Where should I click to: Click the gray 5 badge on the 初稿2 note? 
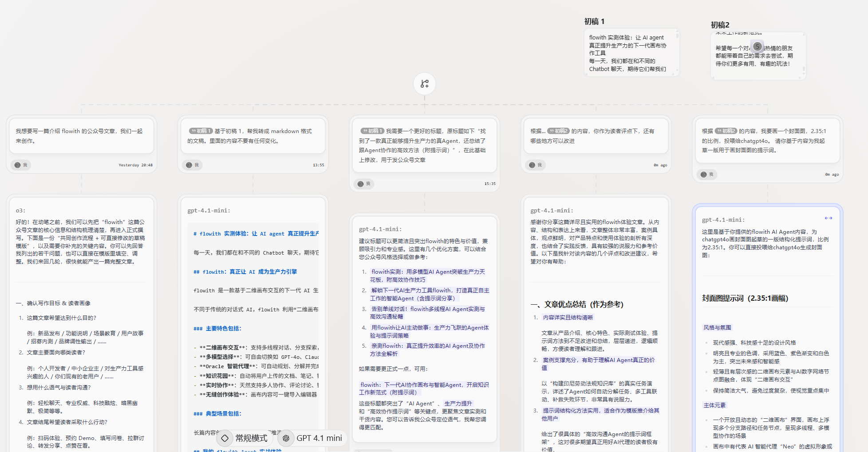click(758, 46)
